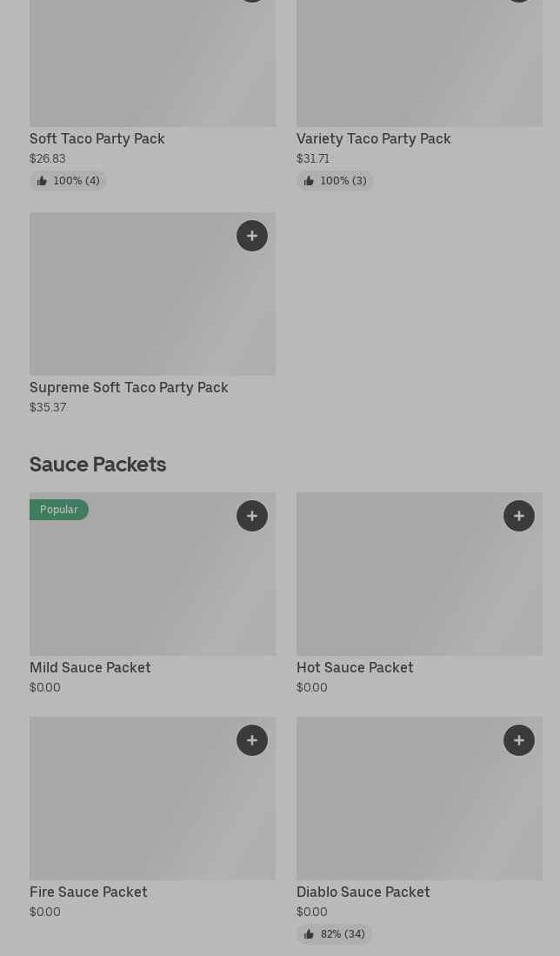Click the Sauce Packets section heading
Viewport: 560px width, 956px height.
[98, 465]
